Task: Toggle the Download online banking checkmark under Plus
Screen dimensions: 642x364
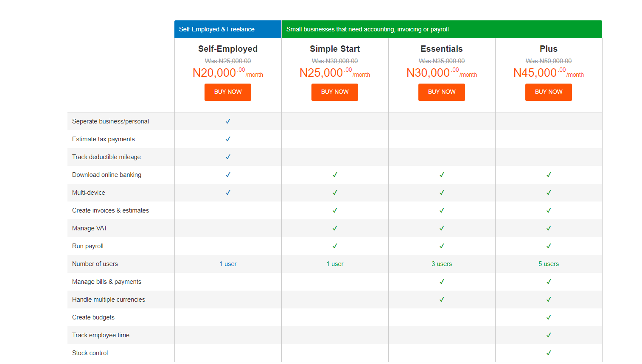Action: coord(548,174)
